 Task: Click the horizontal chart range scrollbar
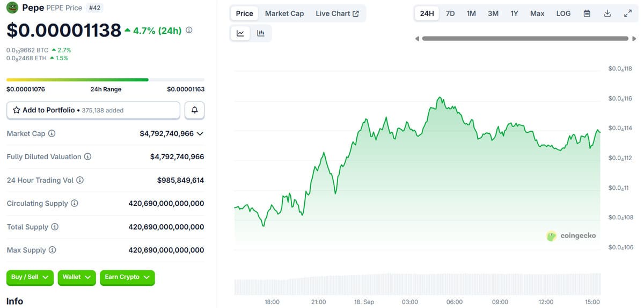tap(525, 39)
